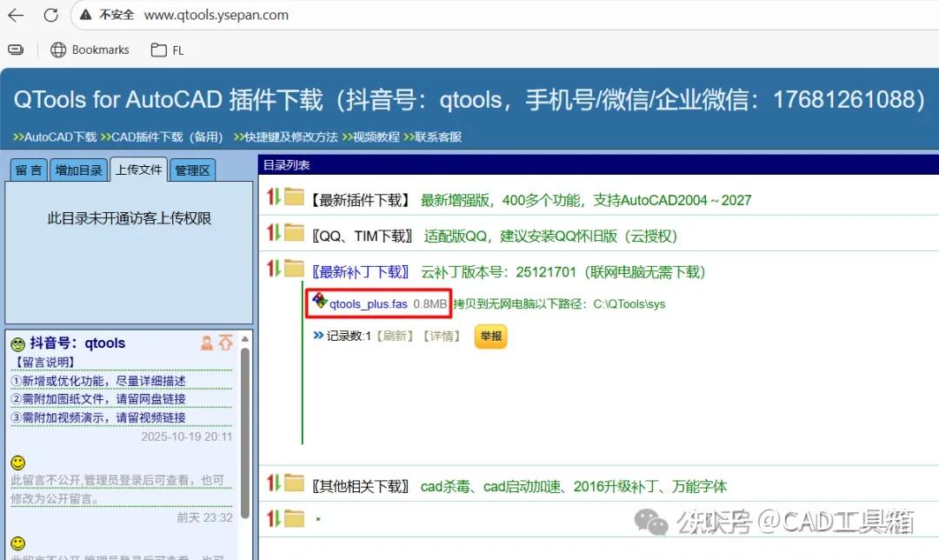Click the not-secure warning triangle icon
The width and height of the screenshot is (939, 560).
tap(85, 15)
